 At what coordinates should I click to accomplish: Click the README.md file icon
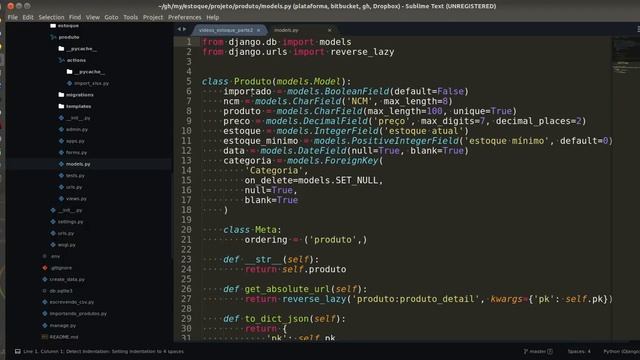(45, 337)
